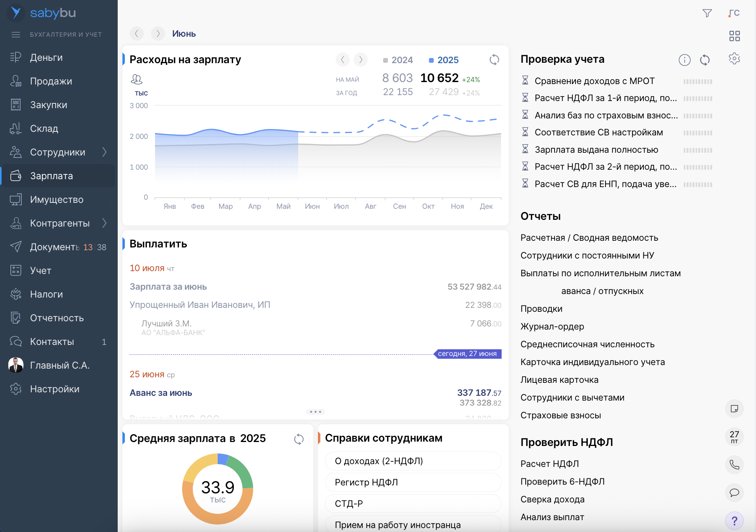The height and width of the screenshot is (532, 756).
Task: Refresh the Расходы на зарплату chart
Action: click(494, 60)
